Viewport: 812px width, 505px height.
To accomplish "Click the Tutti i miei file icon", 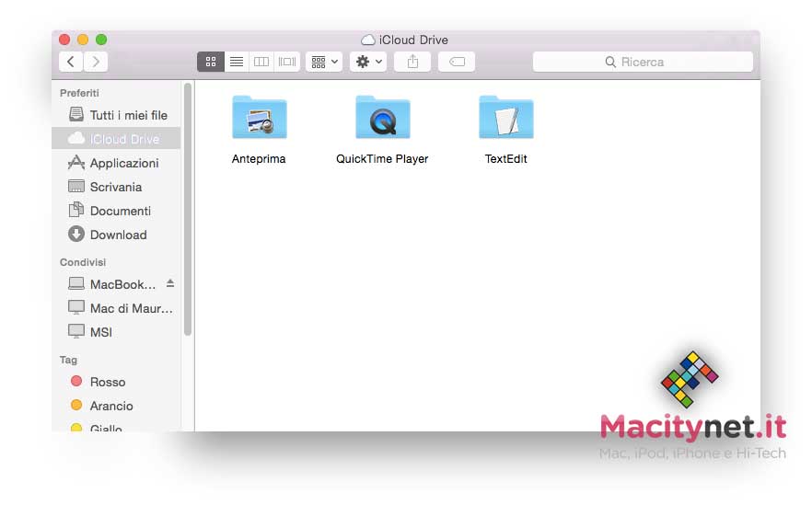I will (76, 114).
